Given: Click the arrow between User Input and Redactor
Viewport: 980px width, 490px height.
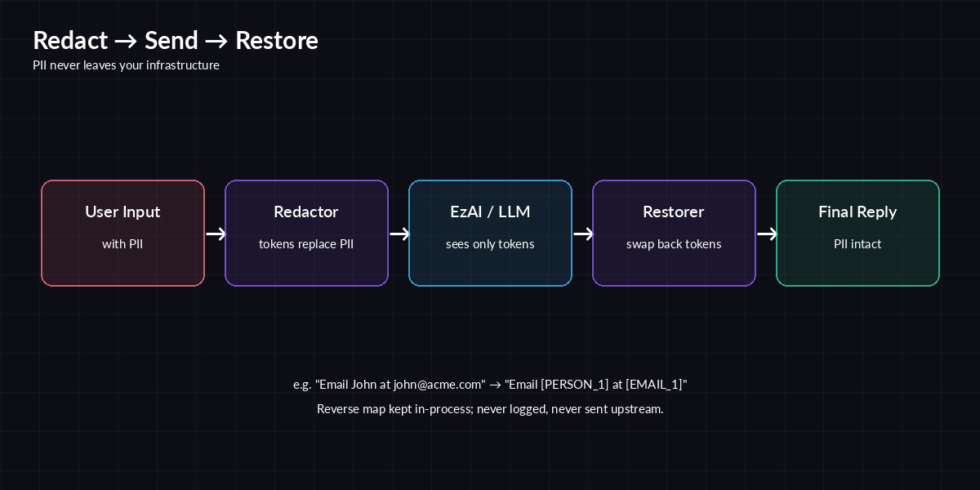Looking at the screenshot, I should point(215,234).
